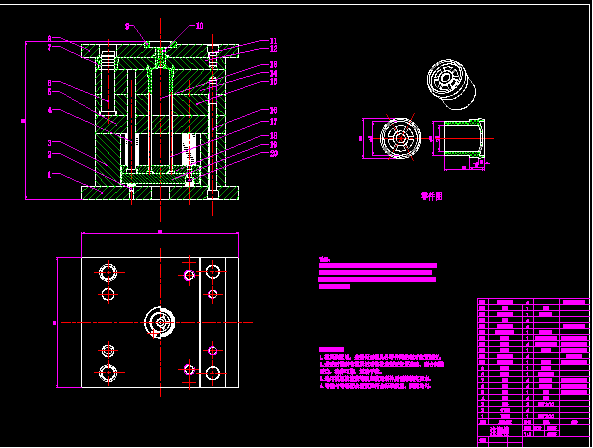Screen dimensions: 593x448
Task: Select part balloon number 10
Action: click(x=199, y=26)
